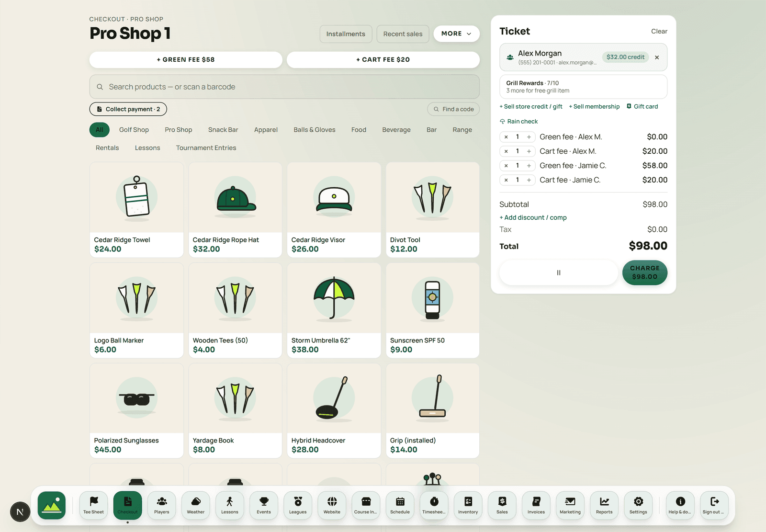Screen dimensions: 766x532
Task: Open Marketing in the dock
Action: pyautogui.click(x=570, y=505)
